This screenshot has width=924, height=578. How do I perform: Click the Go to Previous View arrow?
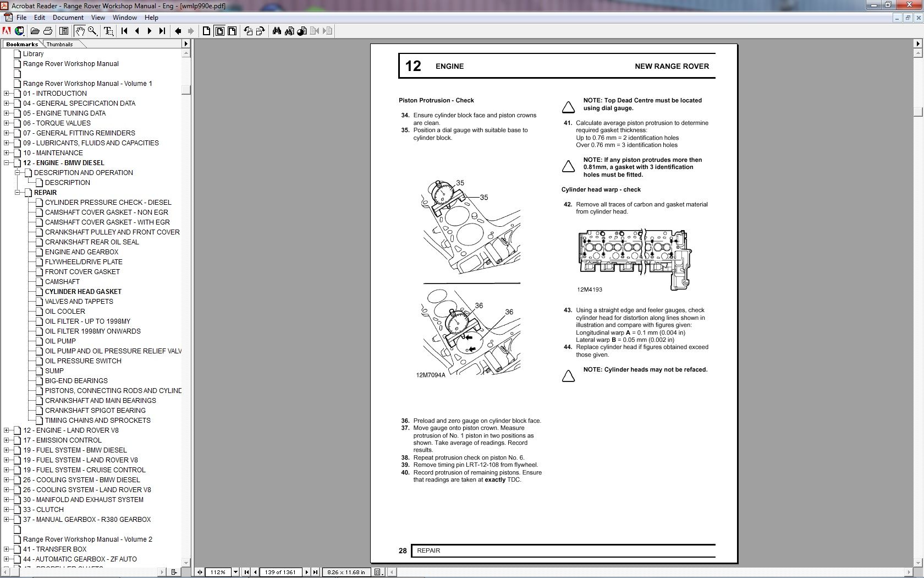click(178, 31)
